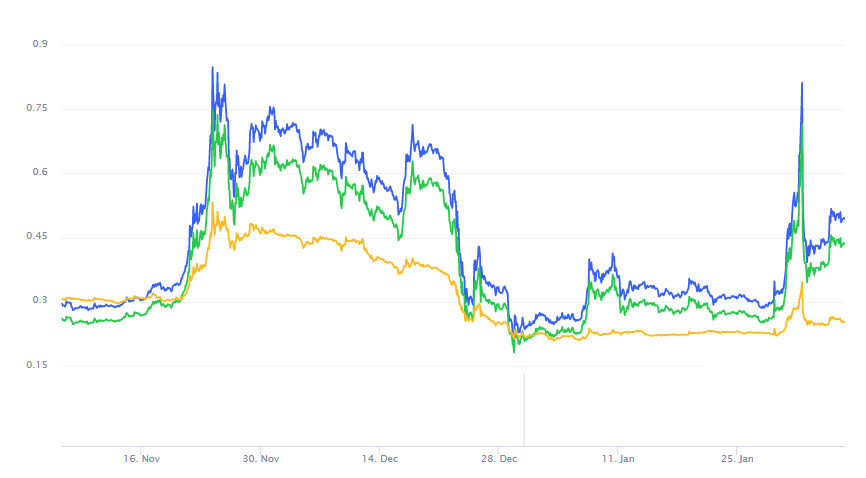Click the blue line's highest peak in November

pos(212,68)
